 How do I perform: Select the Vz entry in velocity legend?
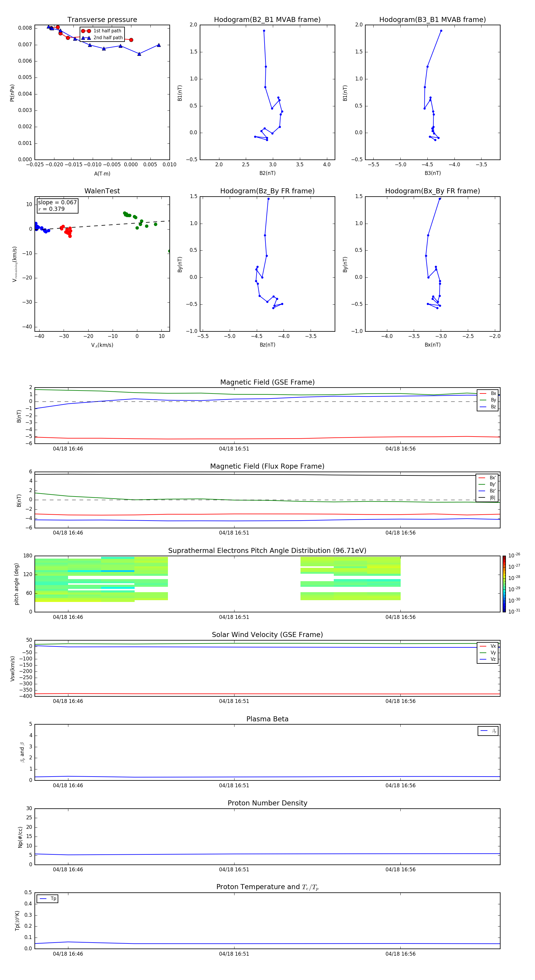488,659
